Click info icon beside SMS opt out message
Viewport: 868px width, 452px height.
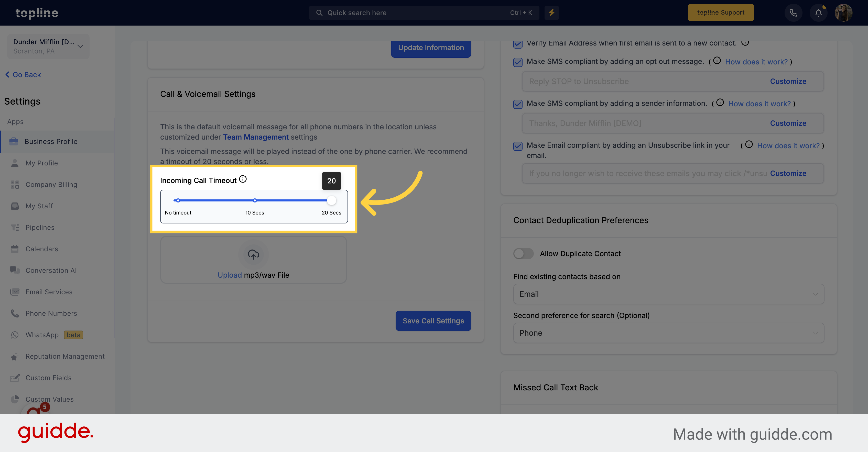(717, 61)
